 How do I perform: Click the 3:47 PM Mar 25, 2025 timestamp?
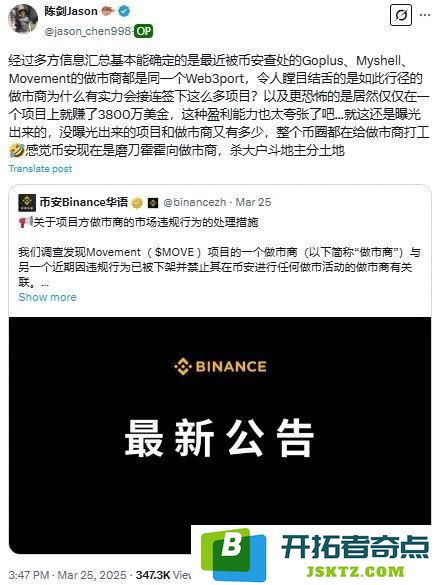coord(67,575)
